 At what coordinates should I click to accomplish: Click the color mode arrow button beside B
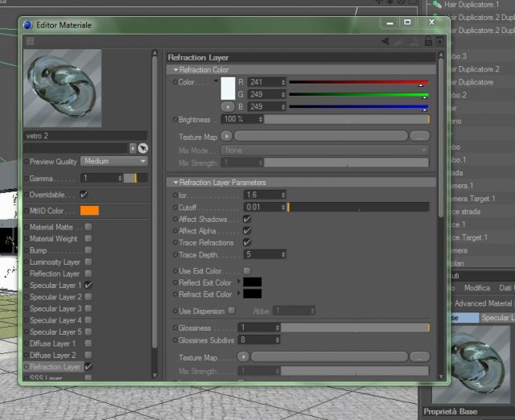pyautogui.click(x=228, y=107)
